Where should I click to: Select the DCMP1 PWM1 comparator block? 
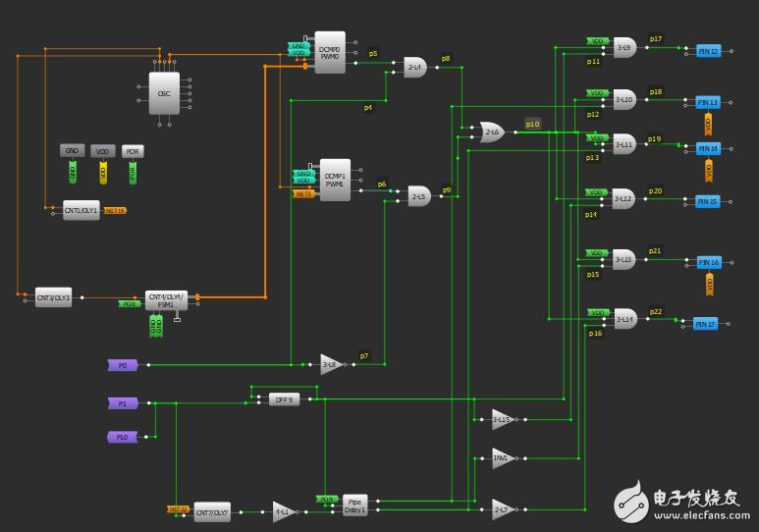335,180
